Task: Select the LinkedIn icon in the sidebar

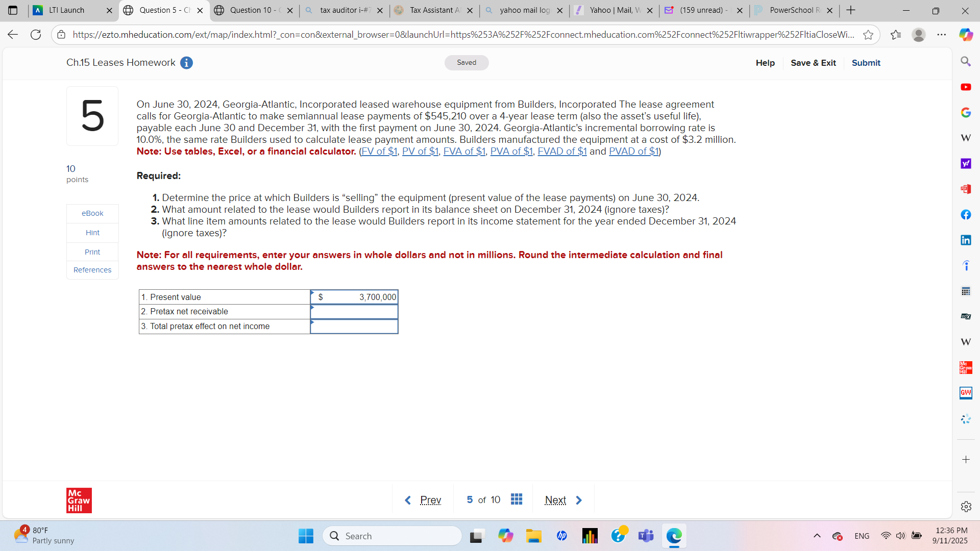Action: point(966,240)
